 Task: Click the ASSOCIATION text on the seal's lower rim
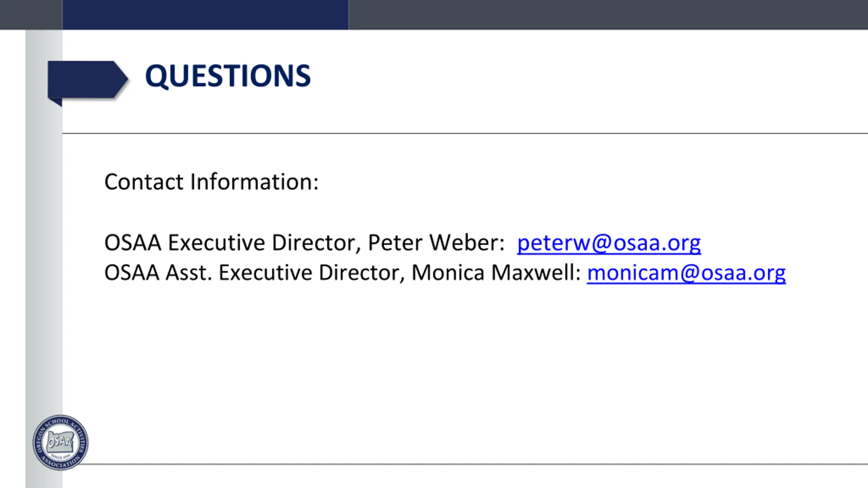[61, 463]
